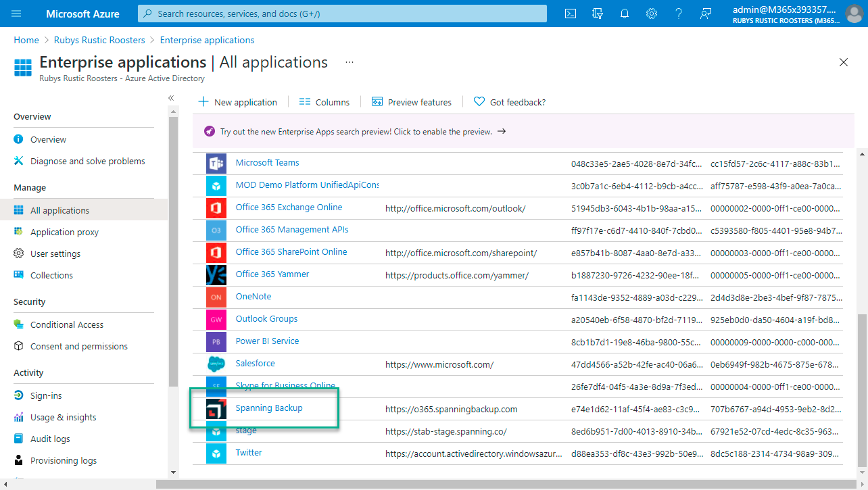Open the Office 365 Management APIs link
The width and height of the screenshot is (868, 490).
(292, 229)
